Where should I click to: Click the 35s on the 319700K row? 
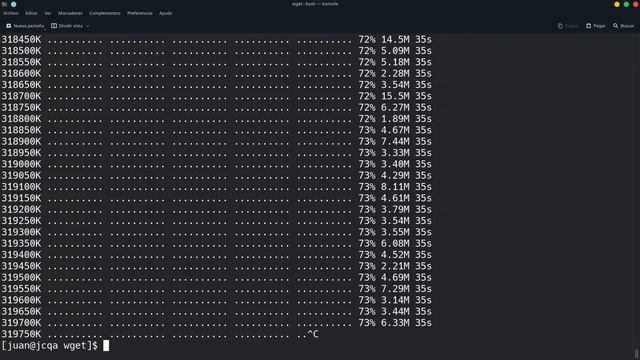coord(423,323)
